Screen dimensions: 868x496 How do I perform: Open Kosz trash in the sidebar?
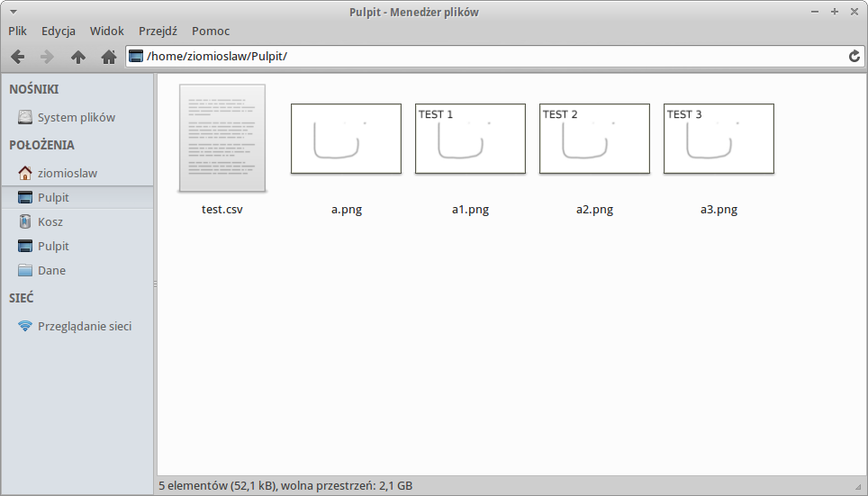pos(50,221)
